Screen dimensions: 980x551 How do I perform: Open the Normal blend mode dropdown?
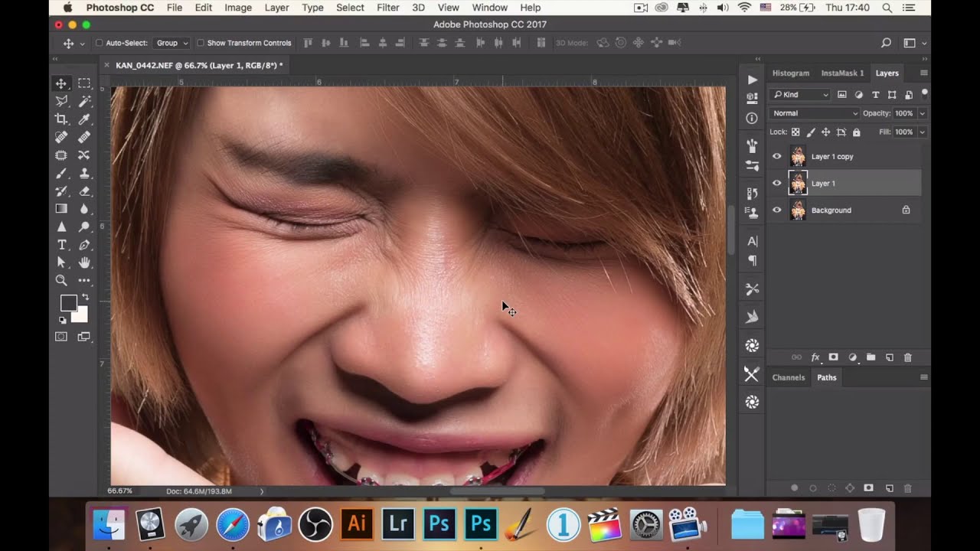tap(814, 113)
